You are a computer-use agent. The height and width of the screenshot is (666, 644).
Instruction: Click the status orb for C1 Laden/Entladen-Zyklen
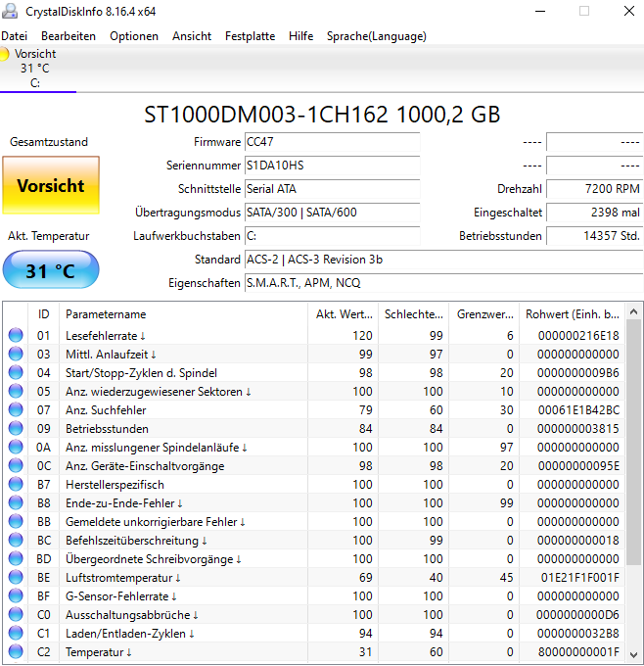pyautogui.click(x=16, y=634)
